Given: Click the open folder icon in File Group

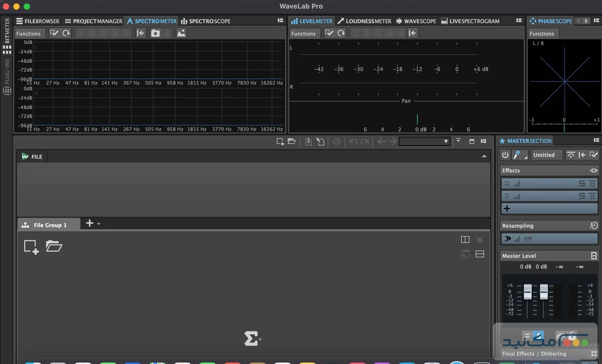Looking at the screenshot, I should (x=54, y=246).
